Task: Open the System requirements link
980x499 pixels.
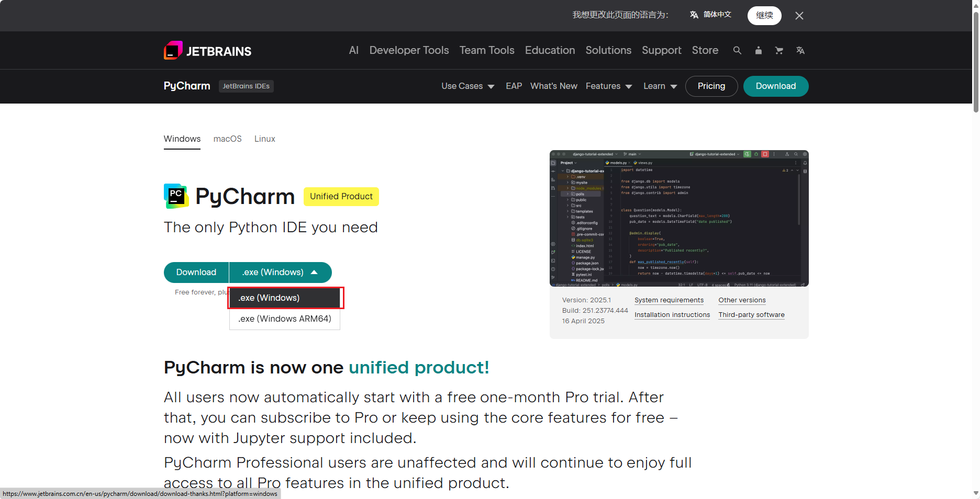Action: point(669,300)
